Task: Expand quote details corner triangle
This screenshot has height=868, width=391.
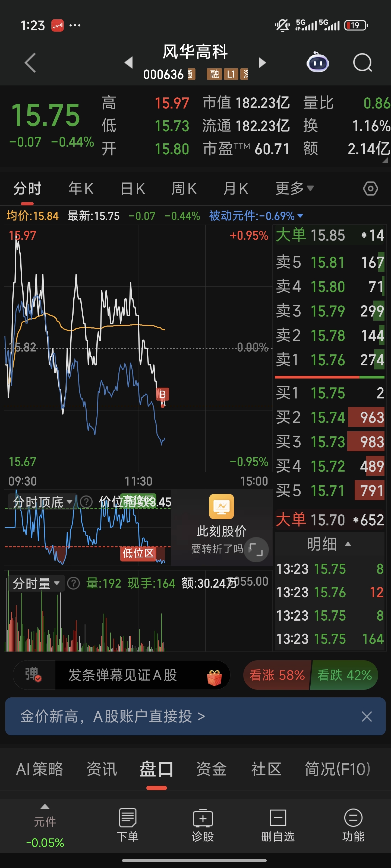Action: tap(385, 160)
